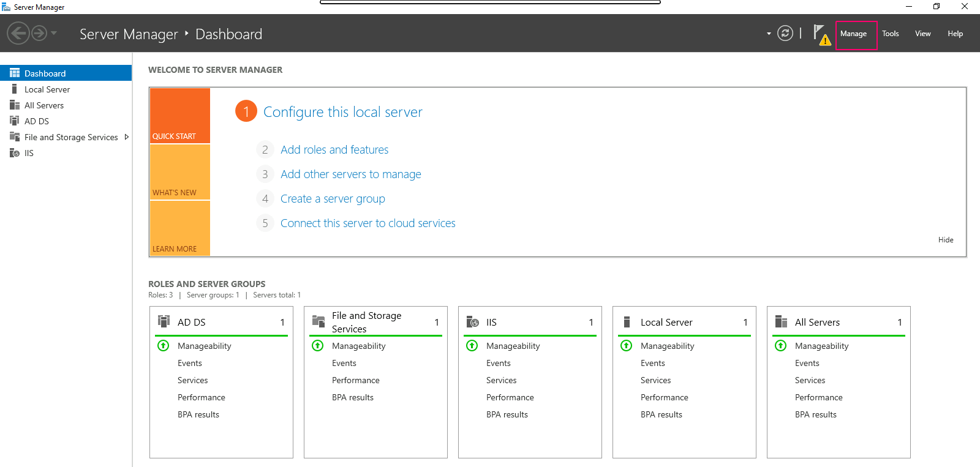The image size is (980, 467).
Task: Open the What's New tile
Action: 180,172
